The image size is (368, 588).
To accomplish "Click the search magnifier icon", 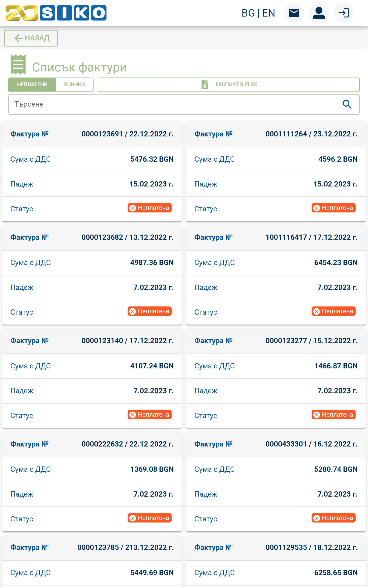I will pos(347,104).
